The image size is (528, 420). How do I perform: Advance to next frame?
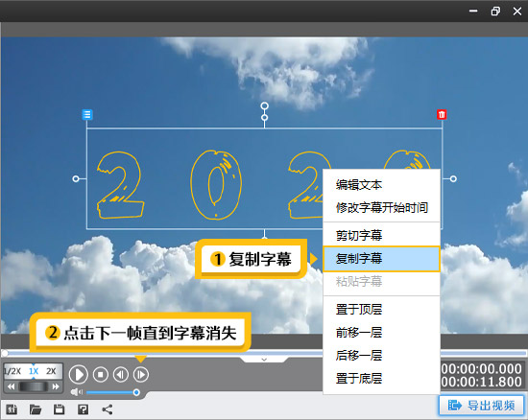point(141,374)
